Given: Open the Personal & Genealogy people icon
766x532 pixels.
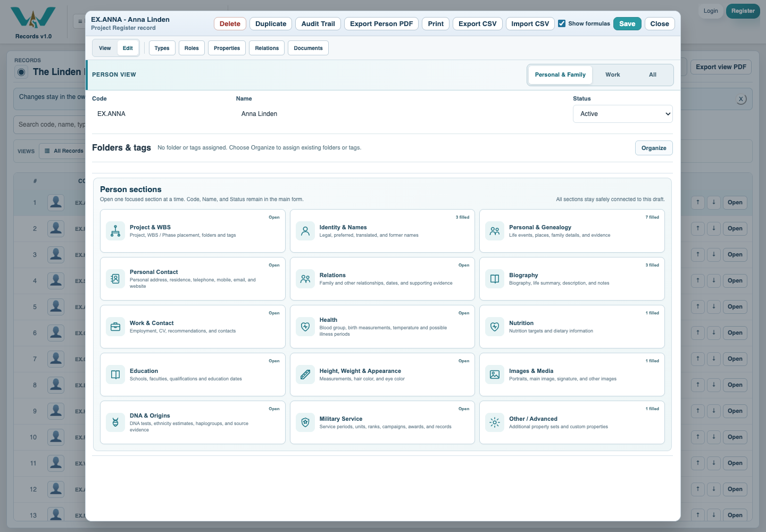Looking at the screenshot, I should pos(495,231).
